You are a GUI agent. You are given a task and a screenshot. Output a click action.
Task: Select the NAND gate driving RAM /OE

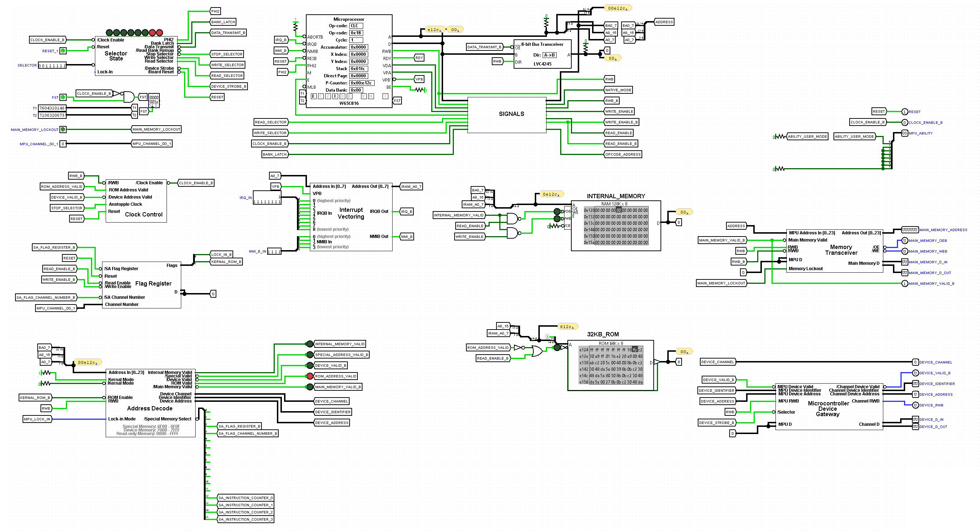513,219
